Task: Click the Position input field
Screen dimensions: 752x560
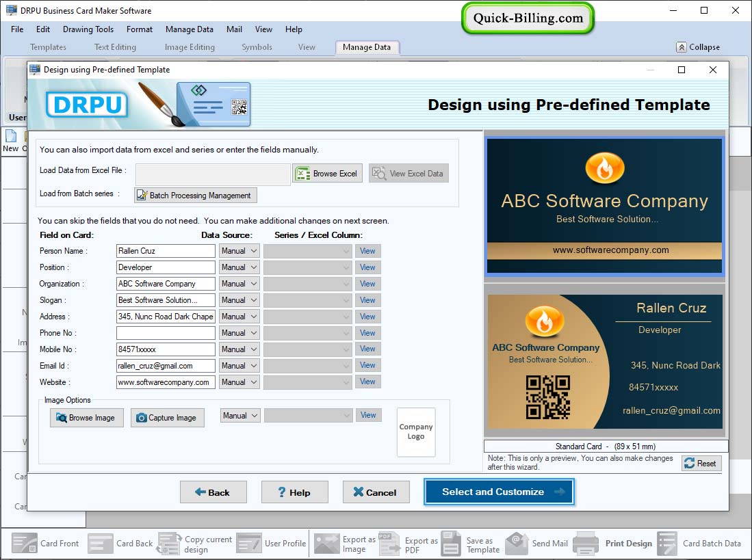Action: click(166, 267)
